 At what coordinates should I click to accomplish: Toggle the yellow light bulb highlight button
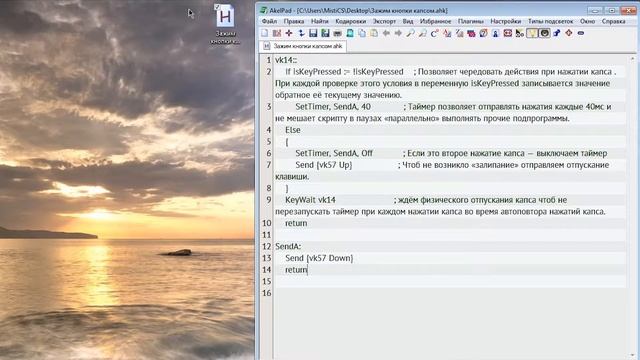(532, 33)
